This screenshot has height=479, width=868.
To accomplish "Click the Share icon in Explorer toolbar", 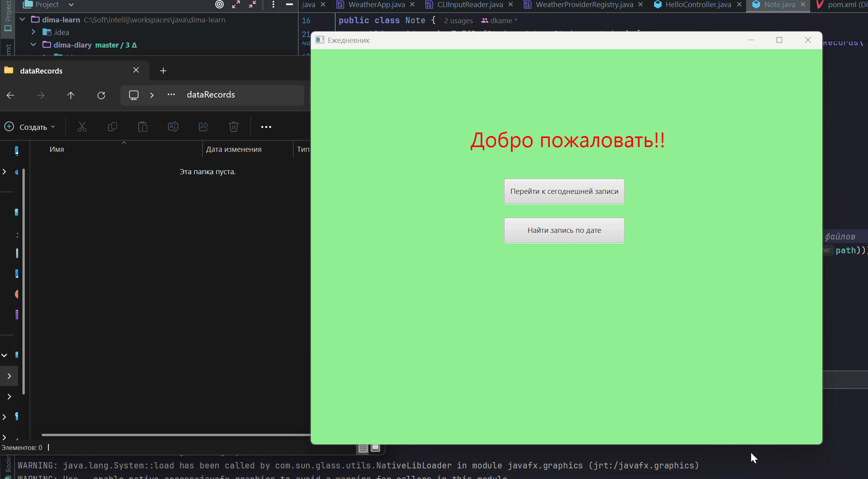I will pos(203,127).
